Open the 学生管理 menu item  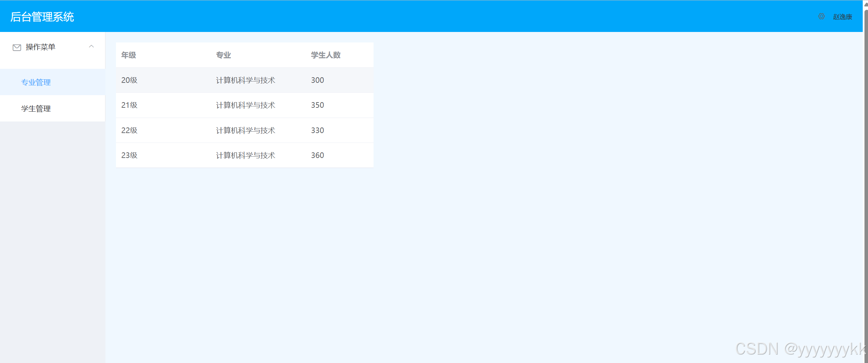tap(53, 108)
